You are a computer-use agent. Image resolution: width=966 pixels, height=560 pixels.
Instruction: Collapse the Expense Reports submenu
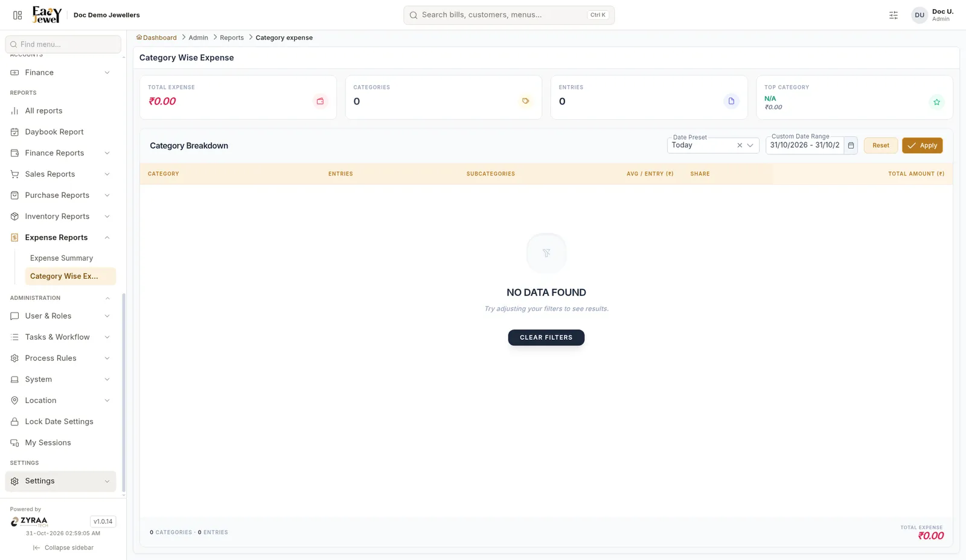click(x=107, y=238)
